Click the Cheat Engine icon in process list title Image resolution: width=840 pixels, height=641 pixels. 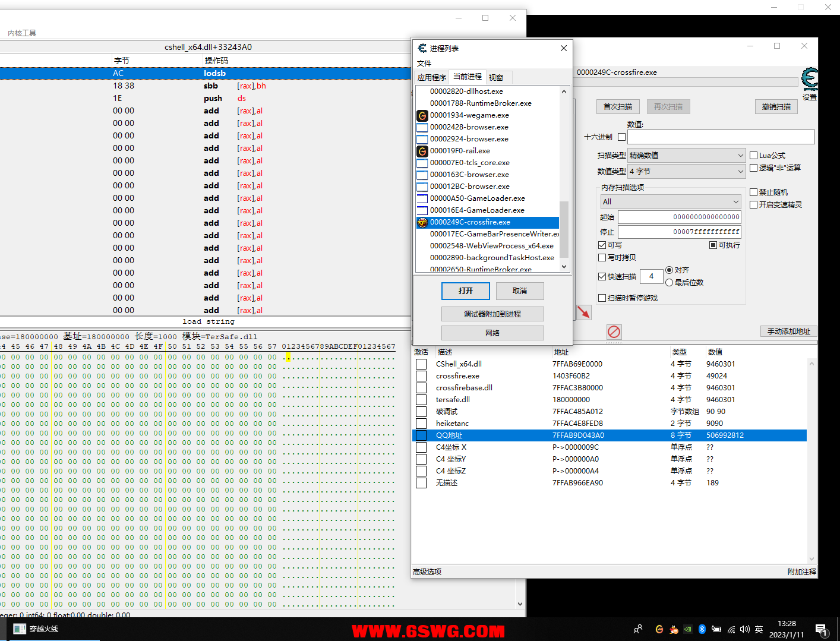(422, 48)
